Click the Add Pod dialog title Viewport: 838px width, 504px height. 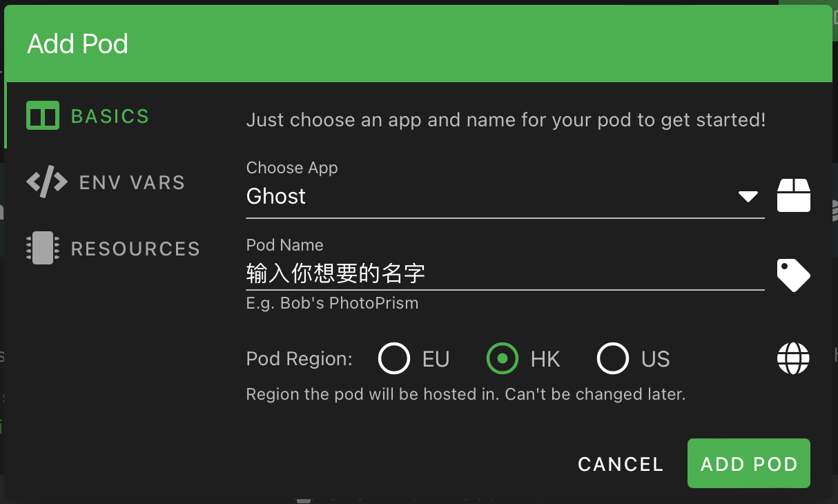click(x=78, y=44)
